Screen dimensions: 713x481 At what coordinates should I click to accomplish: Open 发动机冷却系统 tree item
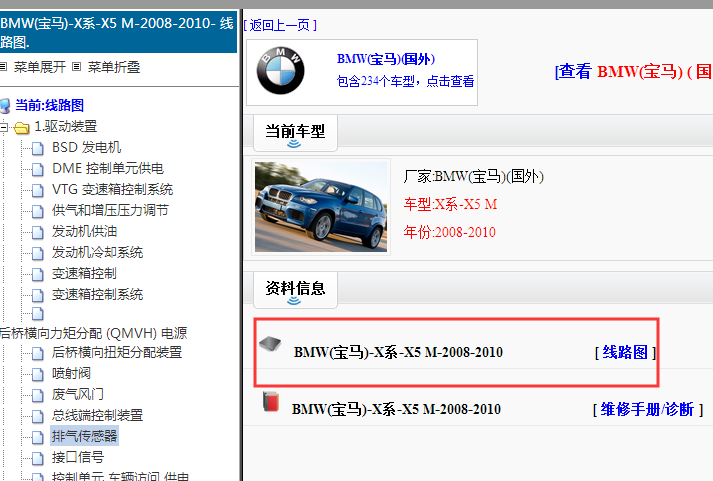click(97, 252)
